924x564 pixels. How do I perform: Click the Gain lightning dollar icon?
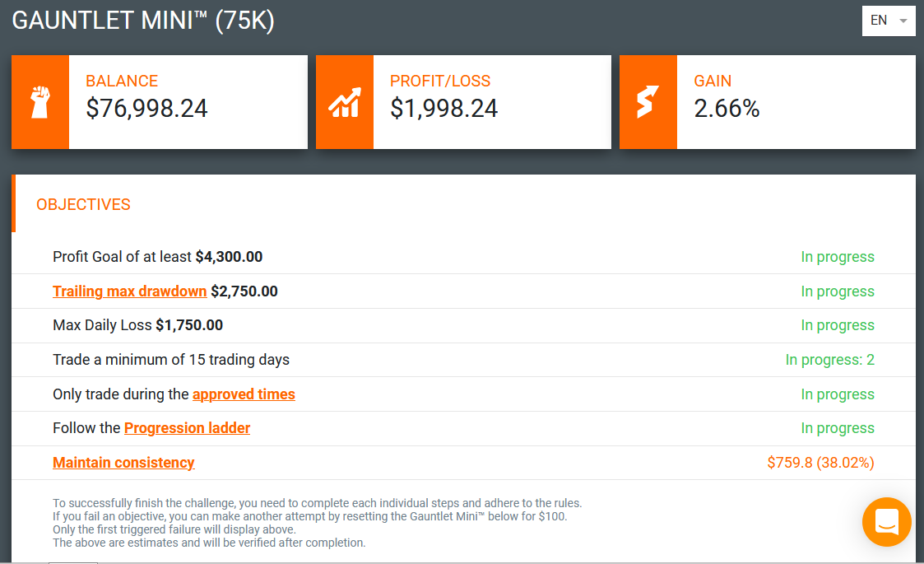pyautogui.click(x=648, y=102)
